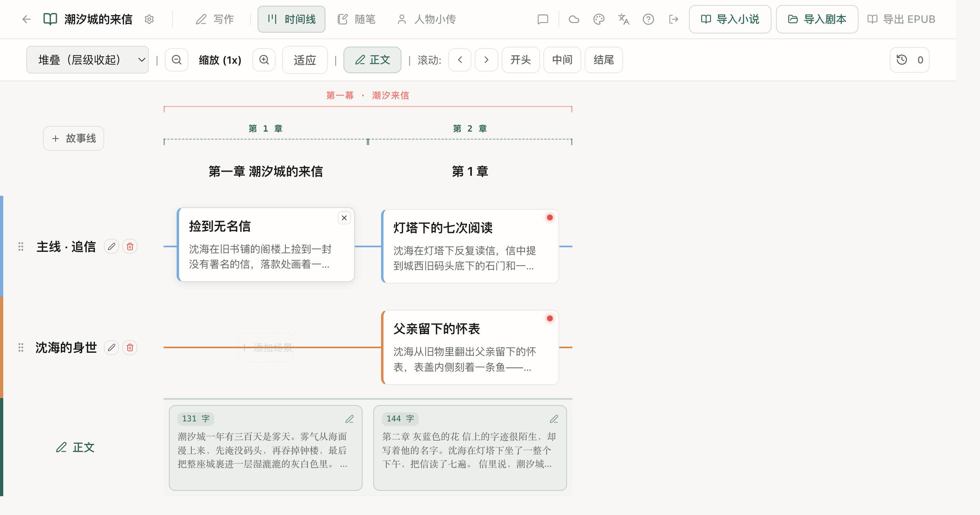Delete the 沈海的身世 storyline

click(x=130, y=347)
